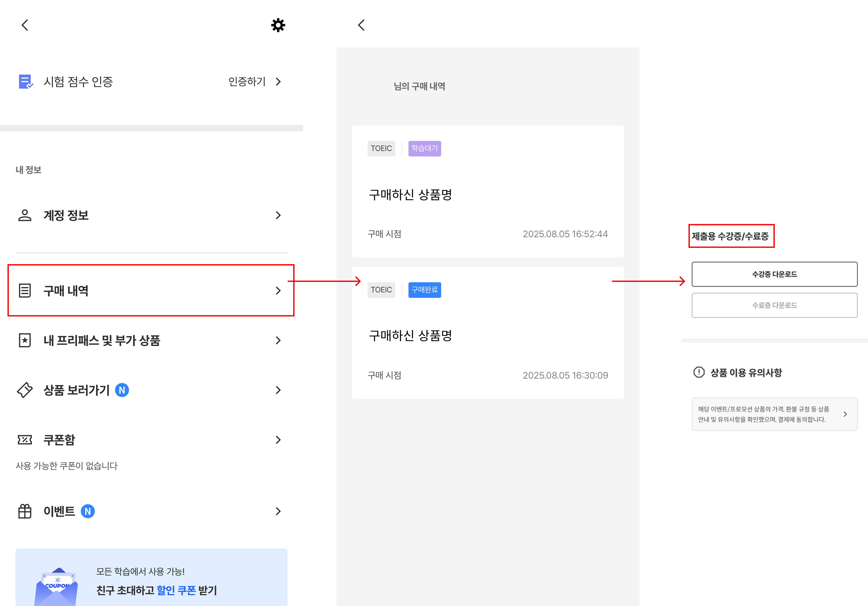Expand the 이벤트 chevron
The width and height of the screenshot is (868, 606).
click(x=278, y=511)
